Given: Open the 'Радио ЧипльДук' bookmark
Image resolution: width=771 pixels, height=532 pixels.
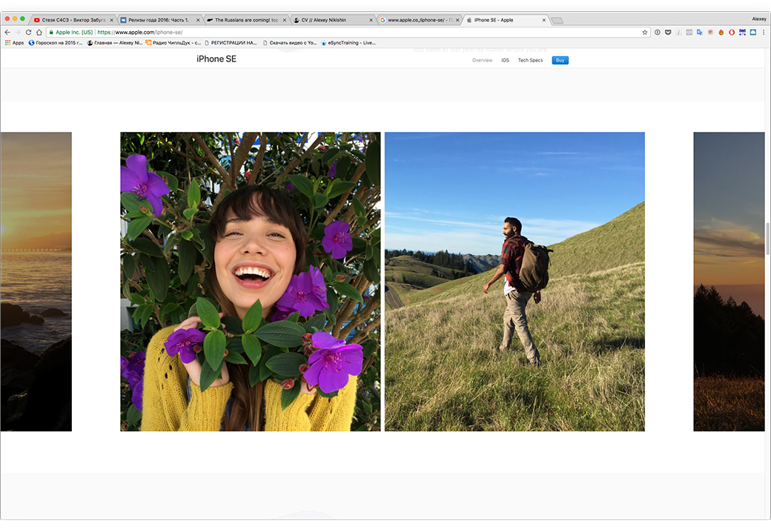Looking at the screenshot, I should point(173,43).
